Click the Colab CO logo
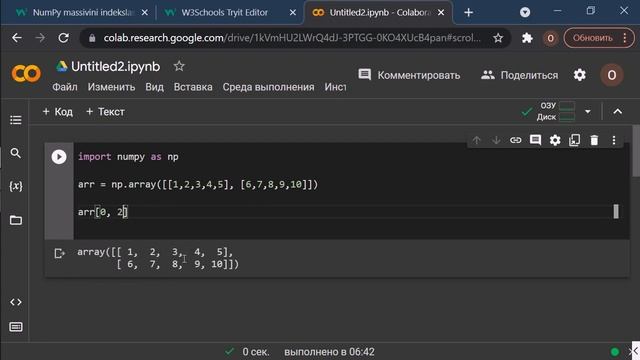This screenshot has width=640, height=360. 26,74
